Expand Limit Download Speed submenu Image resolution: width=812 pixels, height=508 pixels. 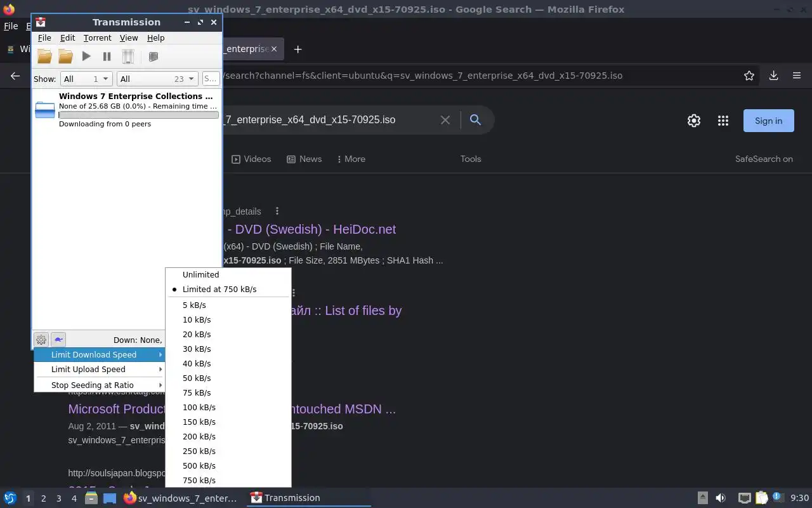99,355
